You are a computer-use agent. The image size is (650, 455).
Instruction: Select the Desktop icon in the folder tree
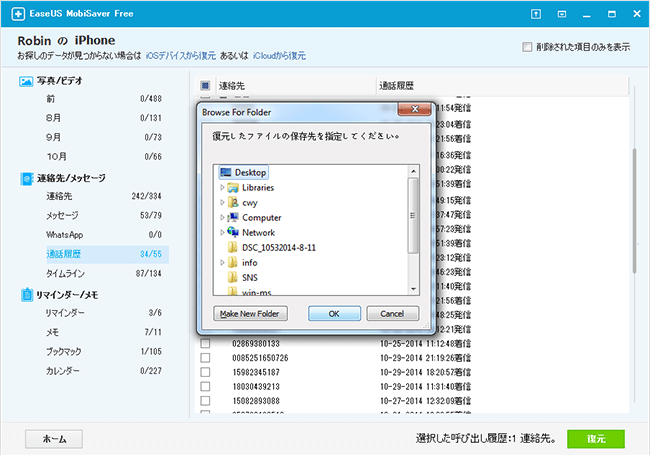[x=226, y=172]
